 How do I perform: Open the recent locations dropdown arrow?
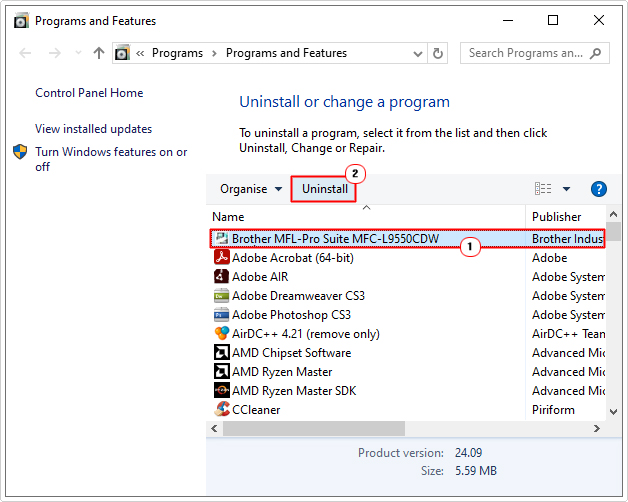pyautogui.click(x=78, y=53)
